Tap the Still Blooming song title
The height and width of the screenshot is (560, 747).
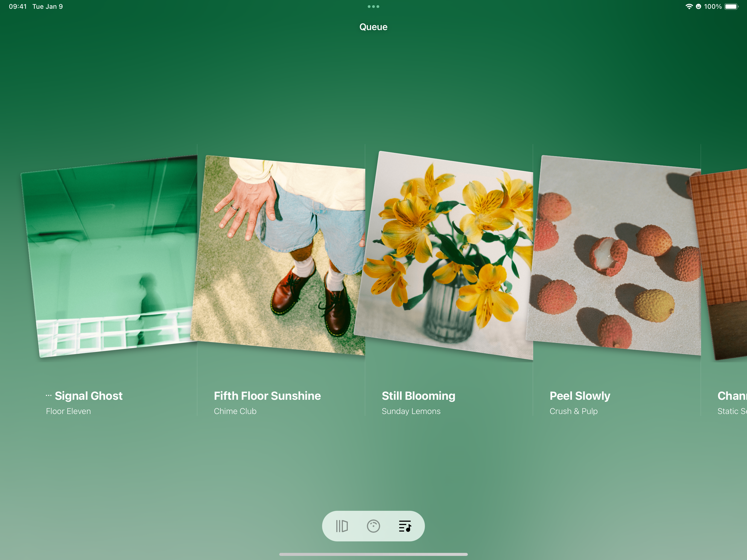(418, 395)
